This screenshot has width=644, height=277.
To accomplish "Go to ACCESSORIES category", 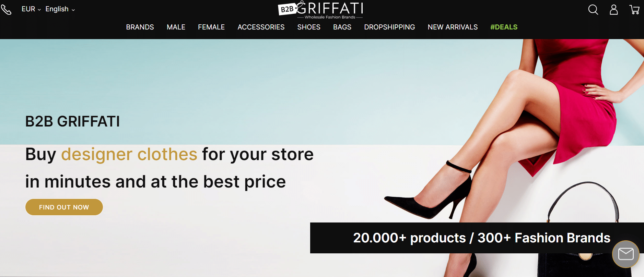I will click(261, 27).
